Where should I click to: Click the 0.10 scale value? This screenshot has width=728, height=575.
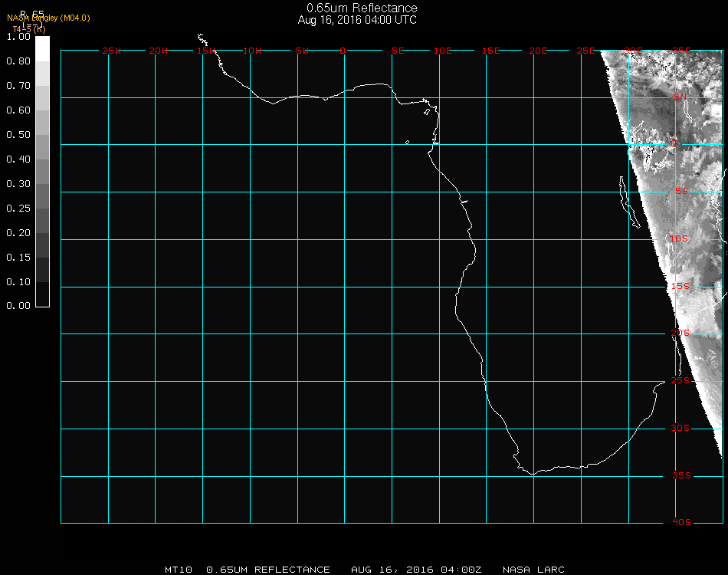point(18,282)
